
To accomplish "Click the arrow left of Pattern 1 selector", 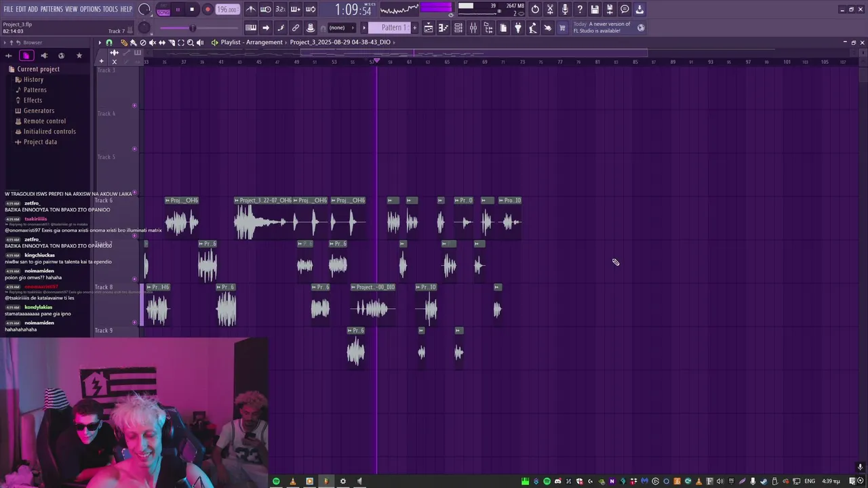I will [x=365, y=28].
